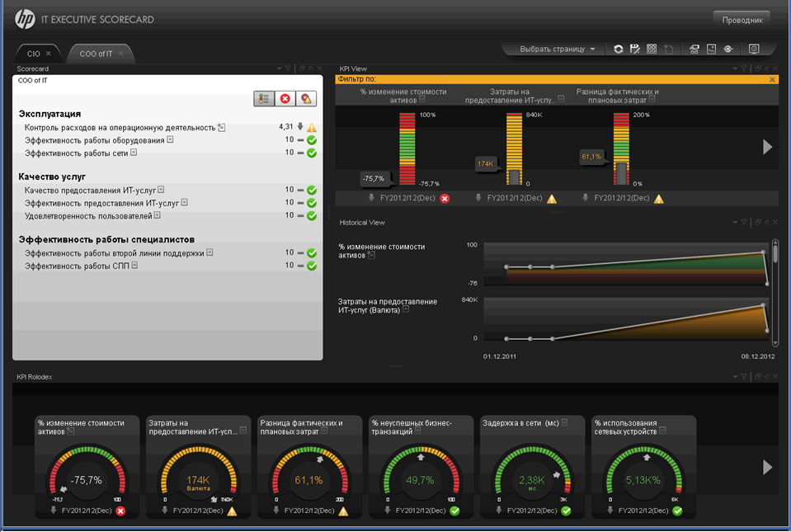This screenshot has width=791, height=532.
Task: Open the Scorecard panel dropdown arrow
Action: pyautogui.click(x=279, y=68)
